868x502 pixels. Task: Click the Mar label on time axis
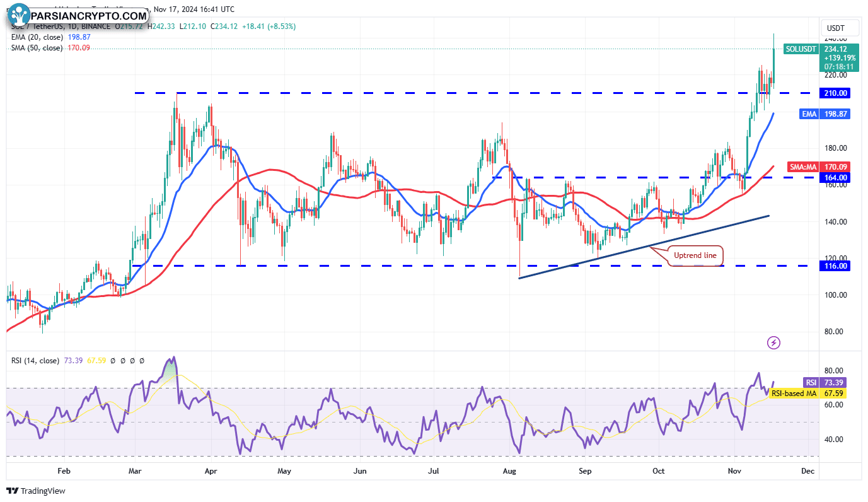point(134,471)
